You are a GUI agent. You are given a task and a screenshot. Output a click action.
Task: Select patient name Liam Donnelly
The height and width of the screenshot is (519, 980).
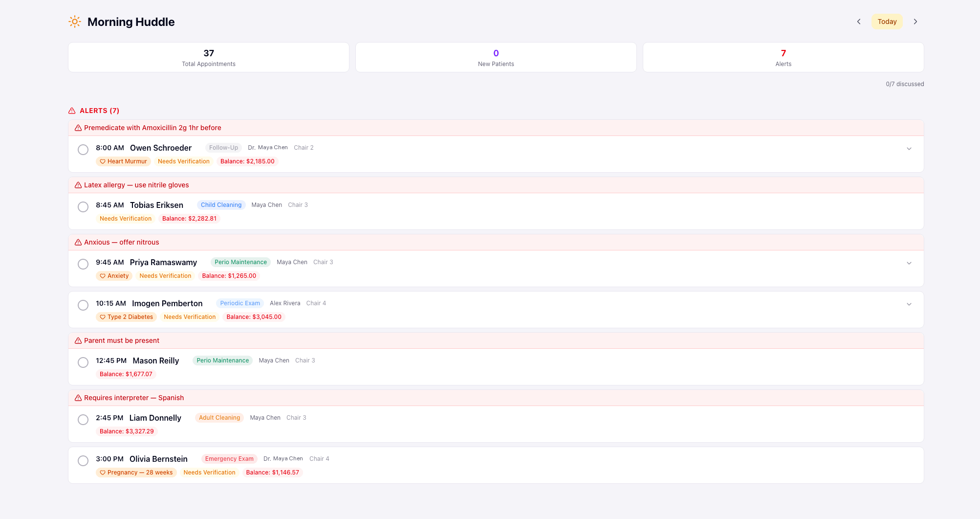point(155,418)
